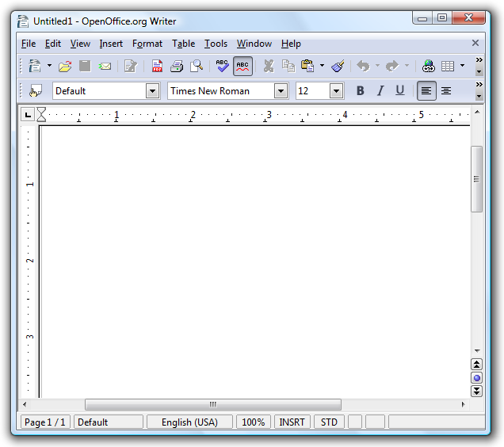Open the Tools menu
This screenshot has width=504, height=447.
point(216,44)
